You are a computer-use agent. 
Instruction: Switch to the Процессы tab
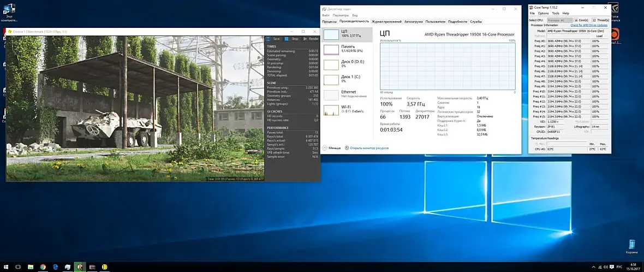[330, 21]
